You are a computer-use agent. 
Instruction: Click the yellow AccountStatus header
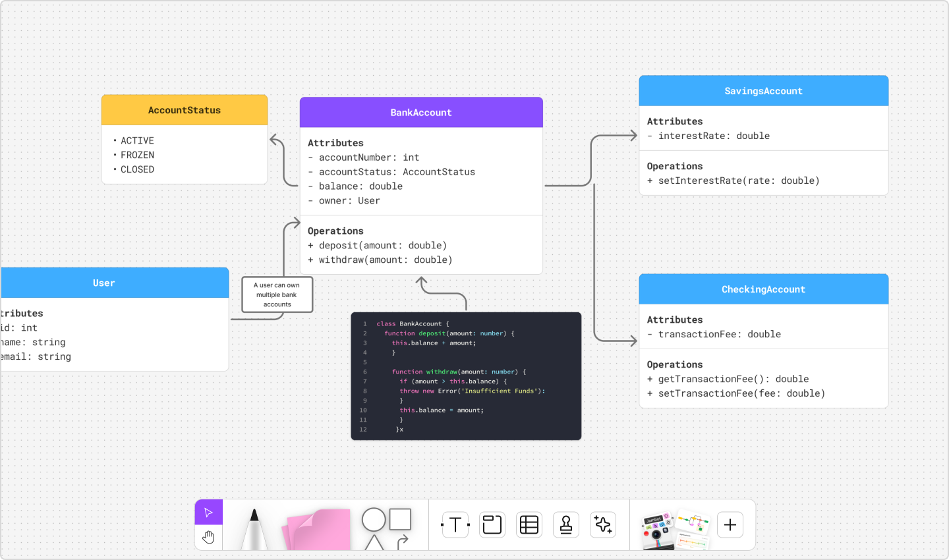coord(185,109)
